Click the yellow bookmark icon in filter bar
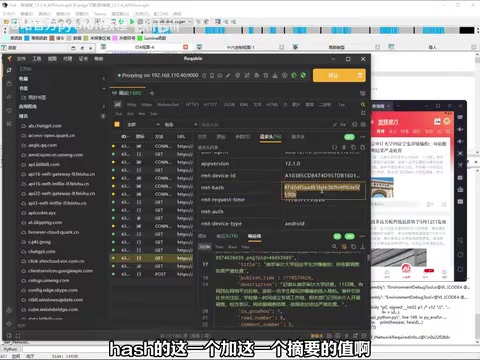Viewport: 480px width, 360px height. point(117,124)
